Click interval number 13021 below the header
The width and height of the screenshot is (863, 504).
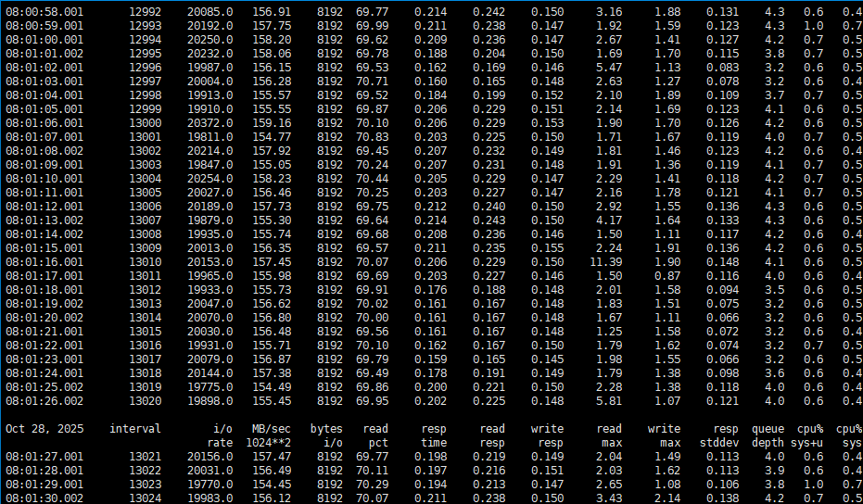click(144, 457)
